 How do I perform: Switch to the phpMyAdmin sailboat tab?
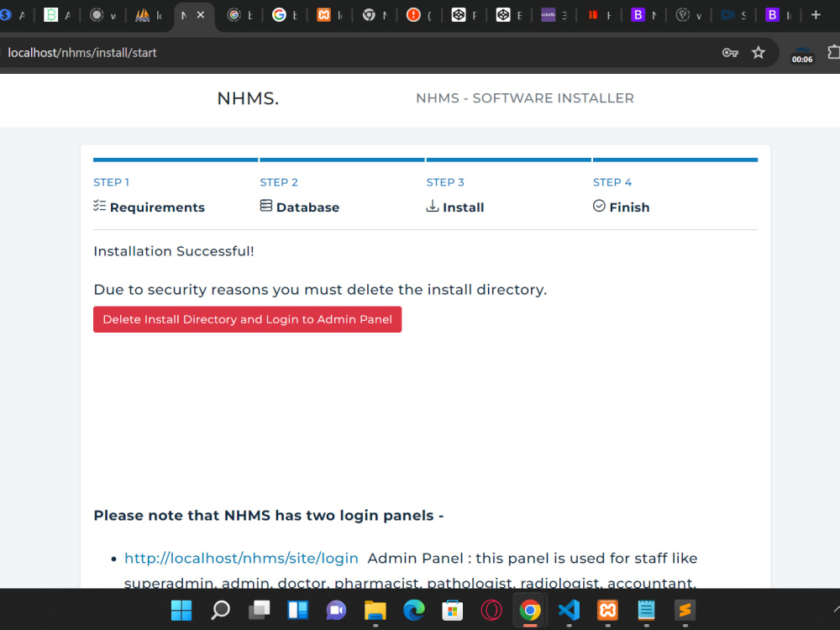click(143, 15)
